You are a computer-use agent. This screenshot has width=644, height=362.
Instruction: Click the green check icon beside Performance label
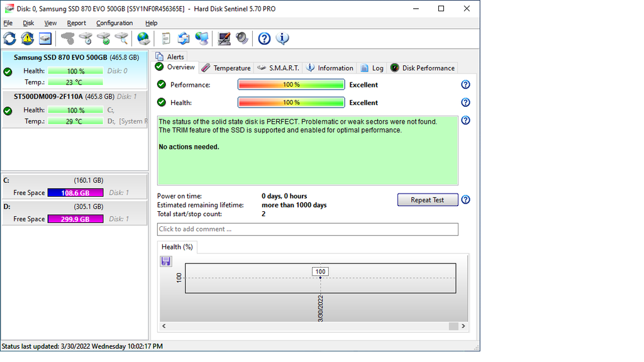162,85
